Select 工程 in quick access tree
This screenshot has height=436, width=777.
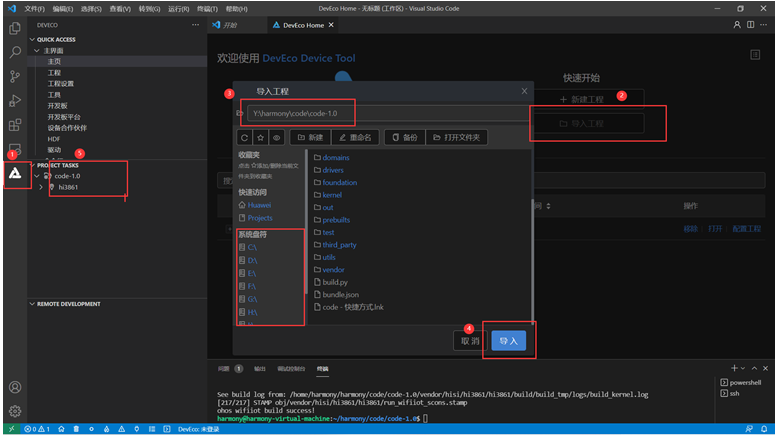pos(54,72)
